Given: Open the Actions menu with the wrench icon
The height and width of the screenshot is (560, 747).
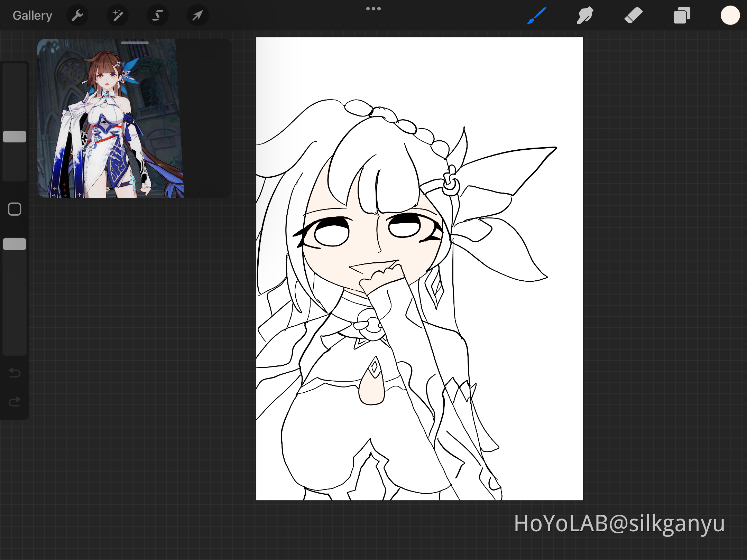Looking at the screenshot, I should pos(77,15).
